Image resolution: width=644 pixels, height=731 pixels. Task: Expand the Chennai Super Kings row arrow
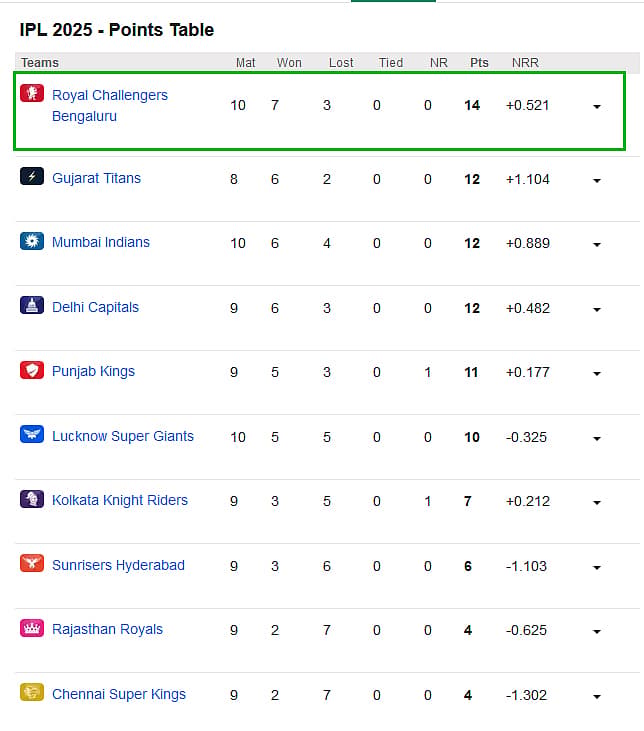click(x=596, y=697)
